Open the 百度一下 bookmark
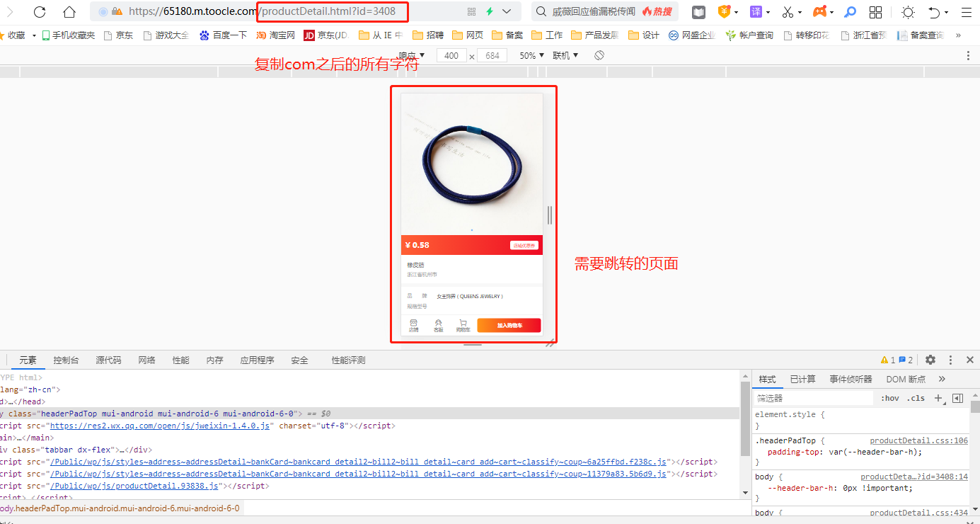 coord(223,35)
